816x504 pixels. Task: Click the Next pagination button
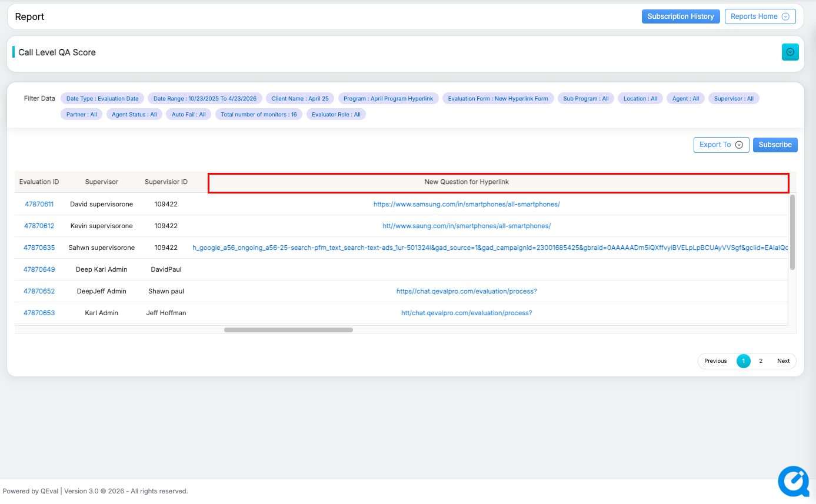(784, 361)
